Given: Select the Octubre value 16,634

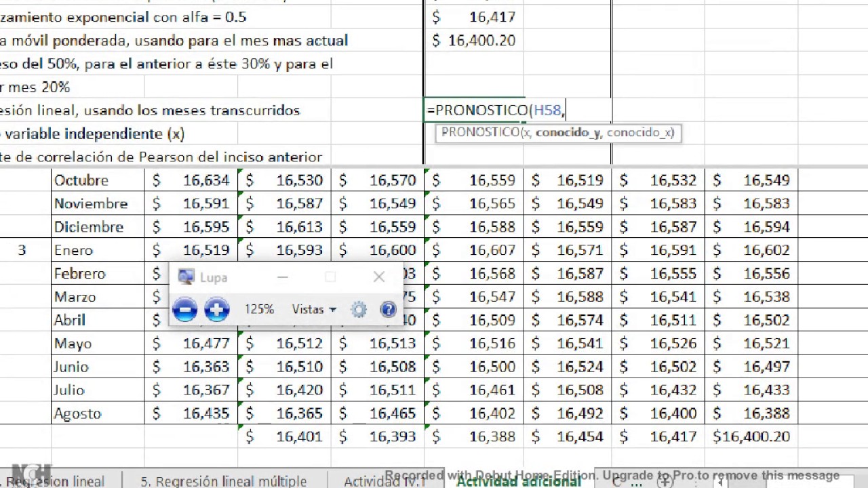Looking at the screenshot, I should pos(191,180).
